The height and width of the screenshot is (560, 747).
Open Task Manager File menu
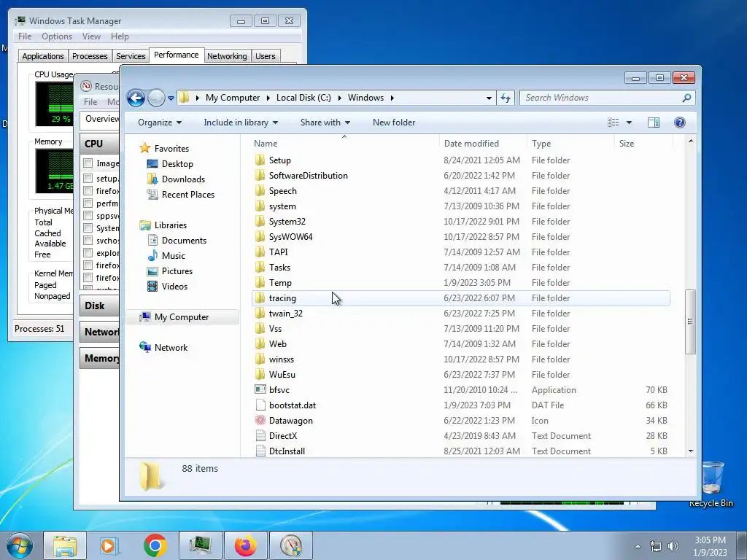click(x=25, y=36)
